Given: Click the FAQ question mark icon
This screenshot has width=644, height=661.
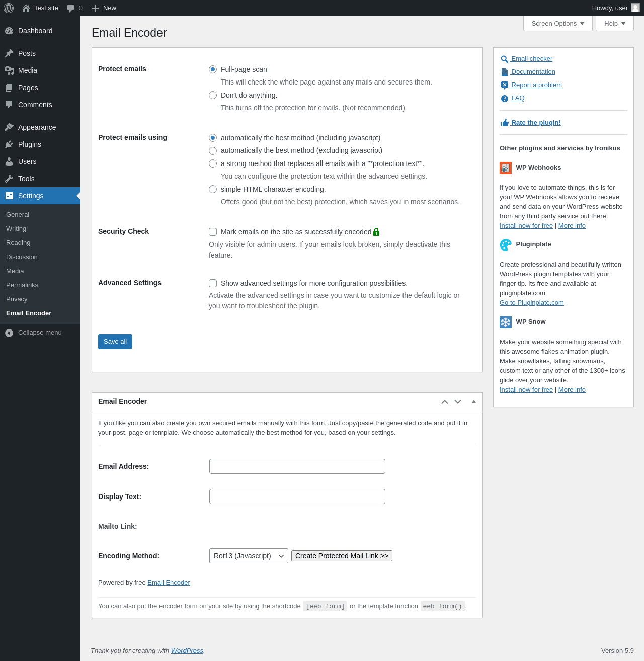Looking at the screenshot, I should pos(505,99).
